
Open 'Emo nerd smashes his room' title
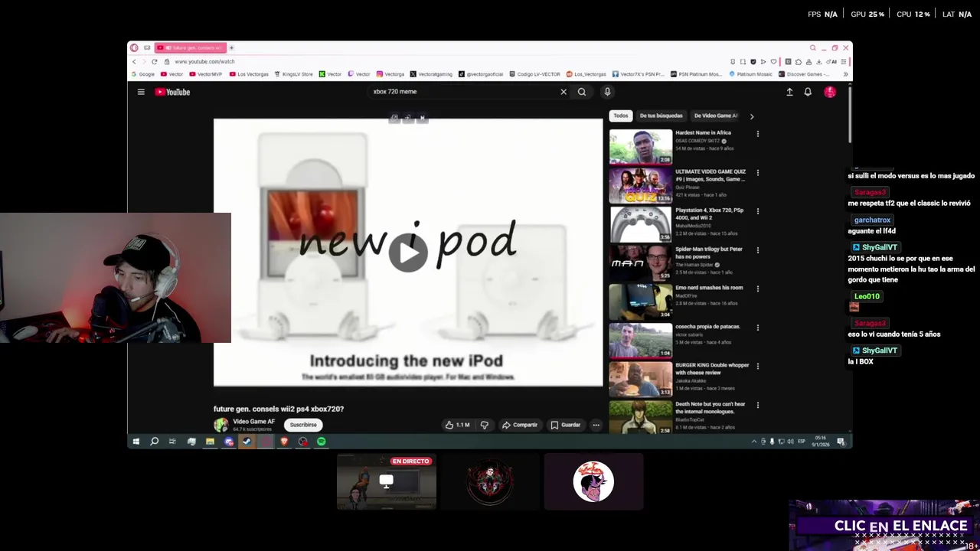point(709,288)
